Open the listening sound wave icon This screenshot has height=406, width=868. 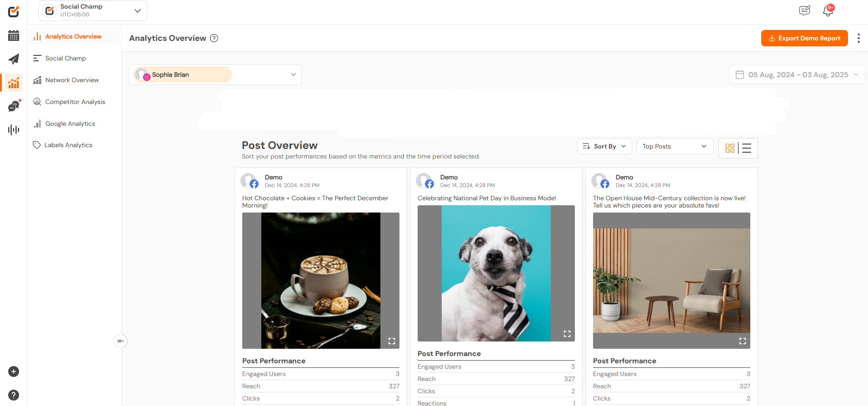click(14, 130)
